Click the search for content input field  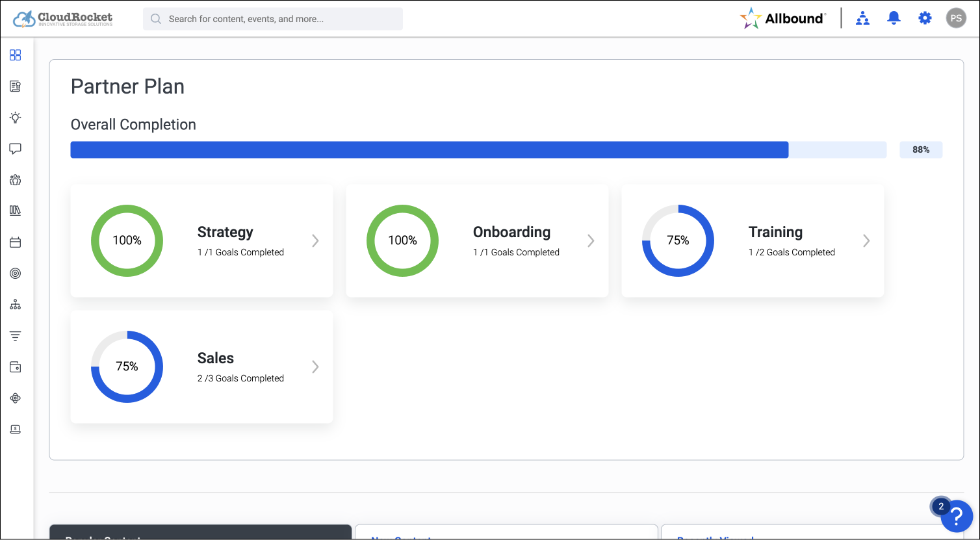click(x=273, y=19)
